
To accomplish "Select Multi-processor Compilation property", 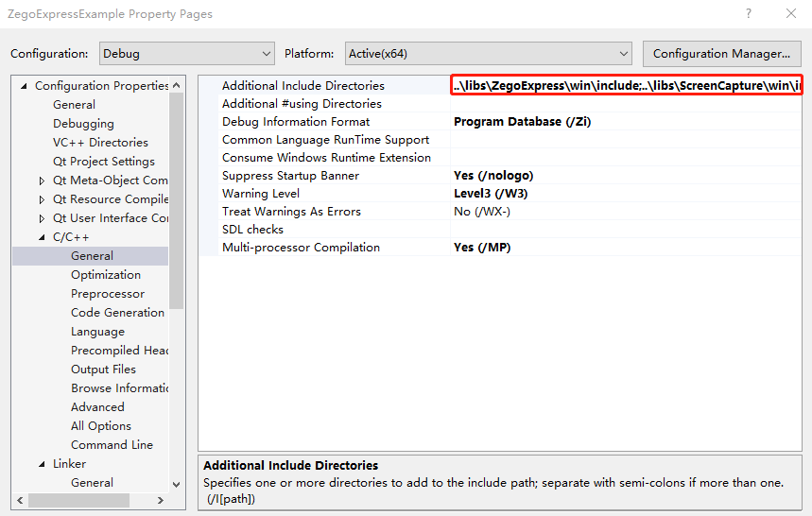I will 301,248.
